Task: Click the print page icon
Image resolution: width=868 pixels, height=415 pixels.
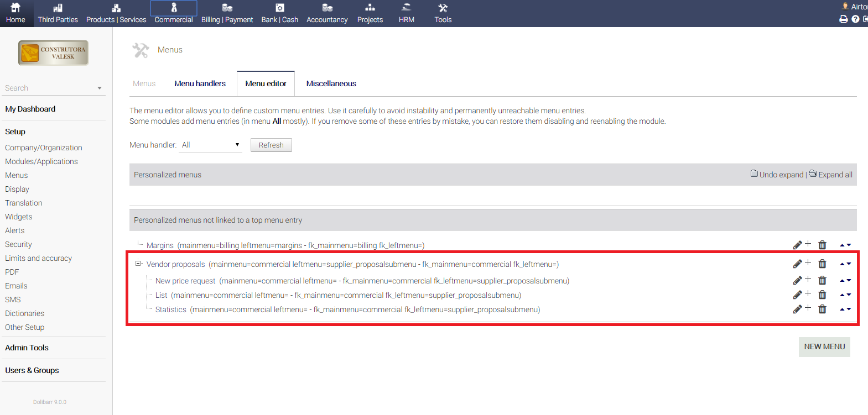Action: click(x=843, y=19)
